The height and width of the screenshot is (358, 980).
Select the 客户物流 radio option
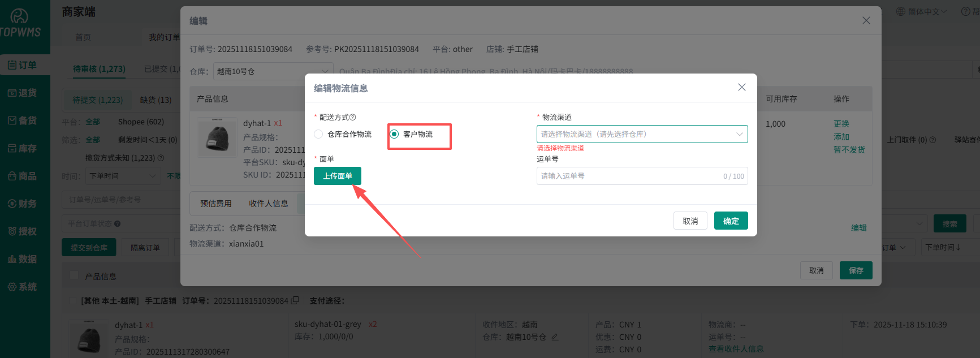pyautogui.click(x=394, y=134)
